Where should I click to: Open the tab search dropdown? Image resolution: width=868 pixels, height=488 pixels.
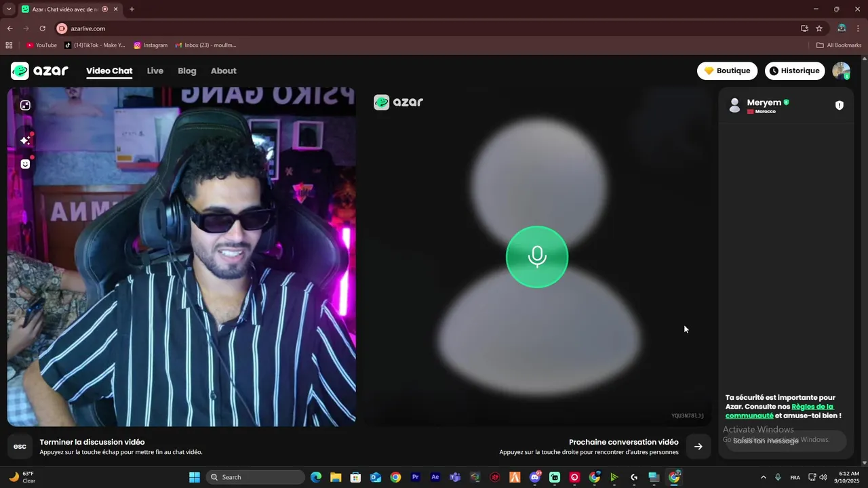[9, 9]
